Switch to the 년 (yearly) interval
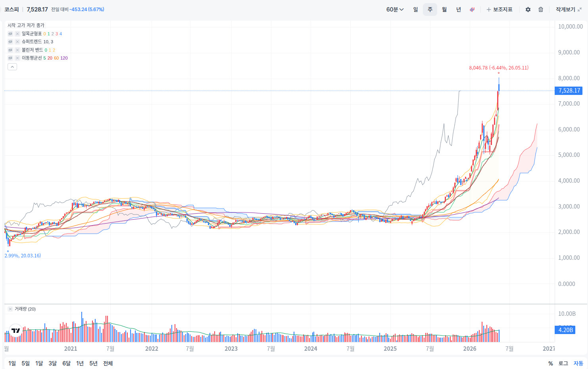This screenshot has height=369, width=588. [459, 10]
